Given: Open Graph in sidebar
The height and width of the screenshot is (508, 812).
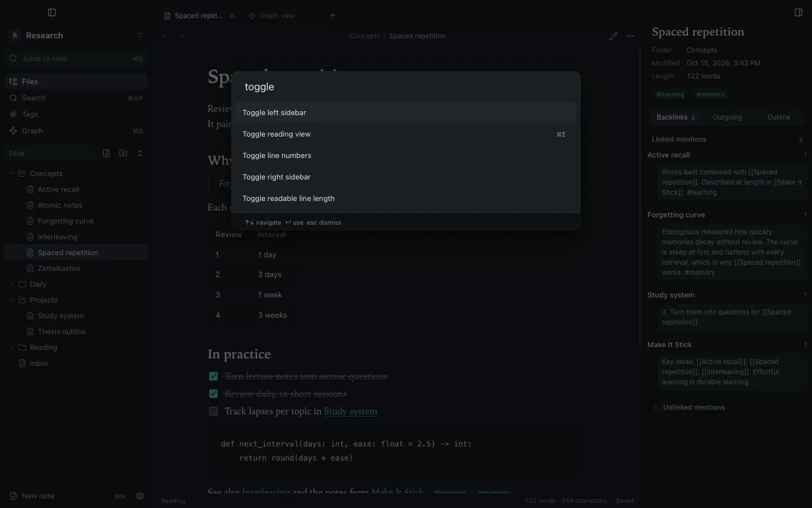Looking at the screenshot, I should coord(76,130).
